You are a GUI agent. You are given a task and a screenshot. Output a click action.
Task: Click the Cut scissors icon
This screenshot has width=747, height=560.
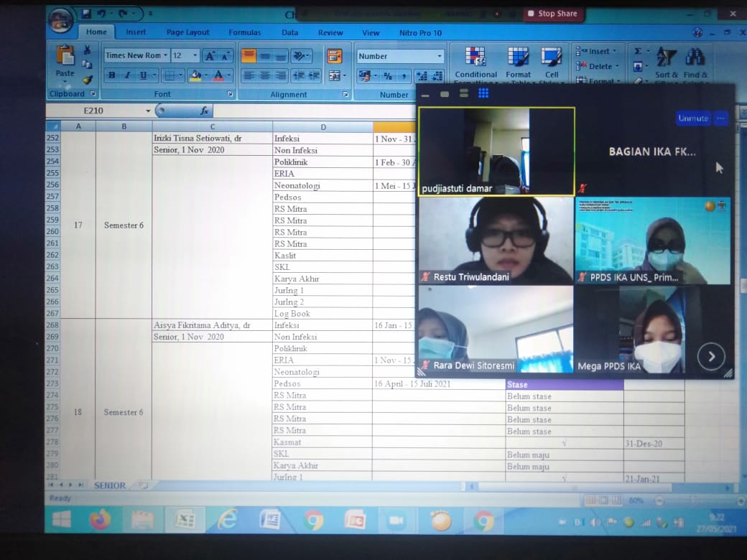pyautogui.click(x=87, y=50)
